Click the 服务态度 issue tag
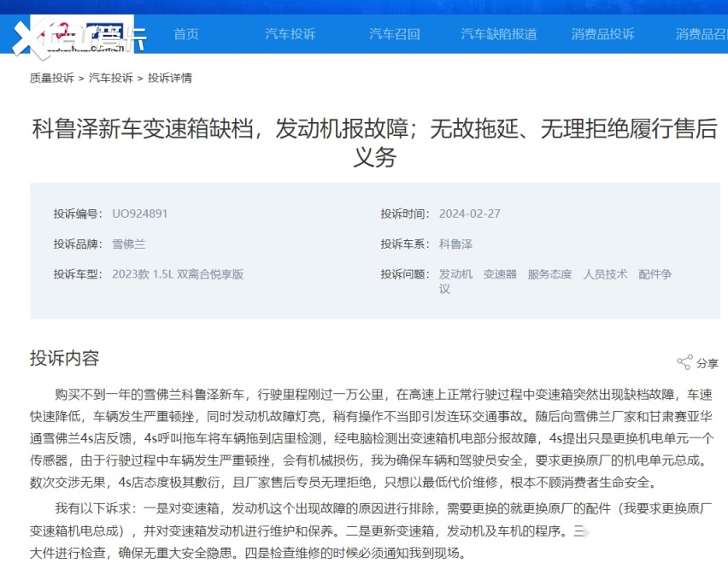 [x=549, y=274]
